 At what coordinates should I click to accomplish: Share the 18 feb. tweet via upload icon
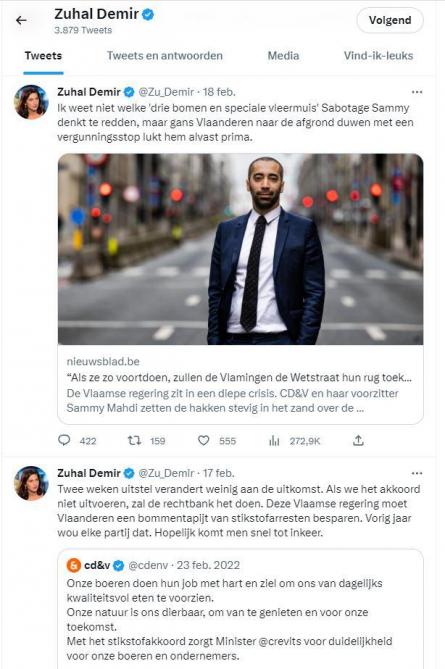[358, 440]
